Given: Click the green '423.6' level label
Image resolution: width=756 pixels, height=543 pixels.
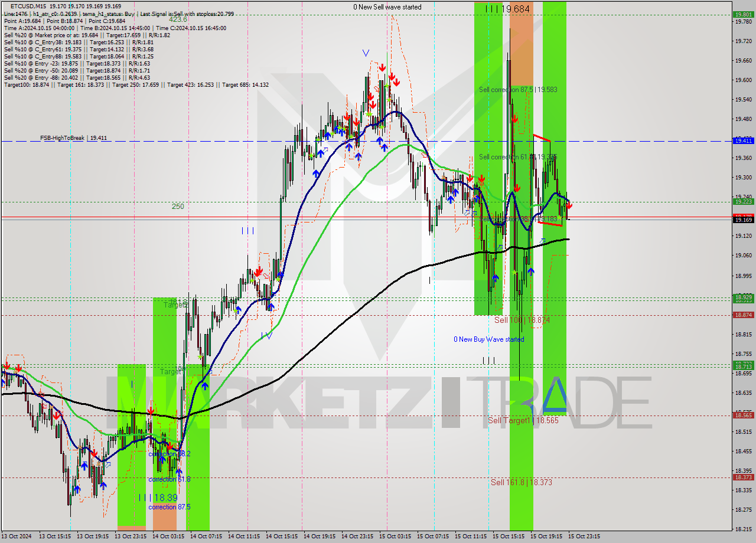Looking at the screenshot, I should tap(178, 19).
